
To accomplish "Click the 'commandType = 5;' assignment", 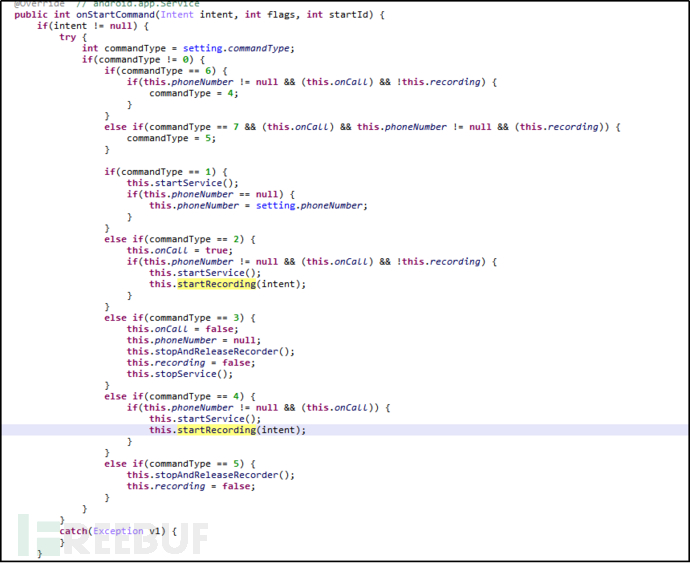I will [x=171, y=138].
